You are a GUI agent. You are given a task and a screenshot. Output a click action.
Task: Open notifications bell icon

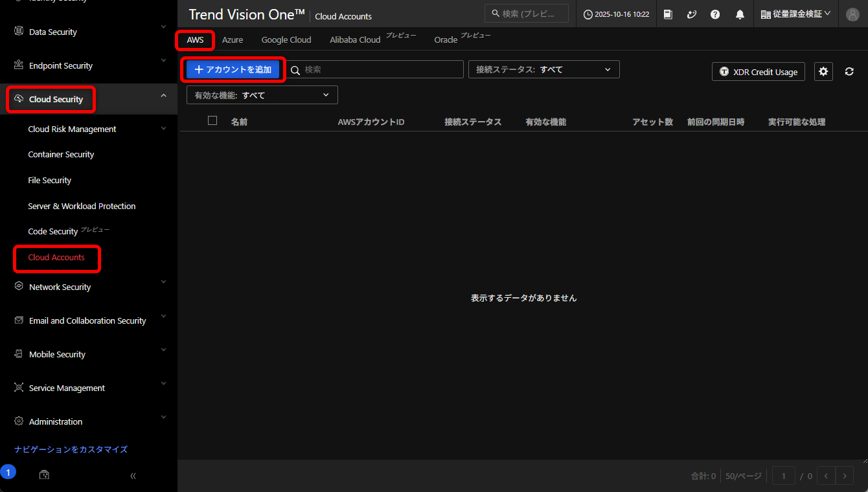coord(740,14)
